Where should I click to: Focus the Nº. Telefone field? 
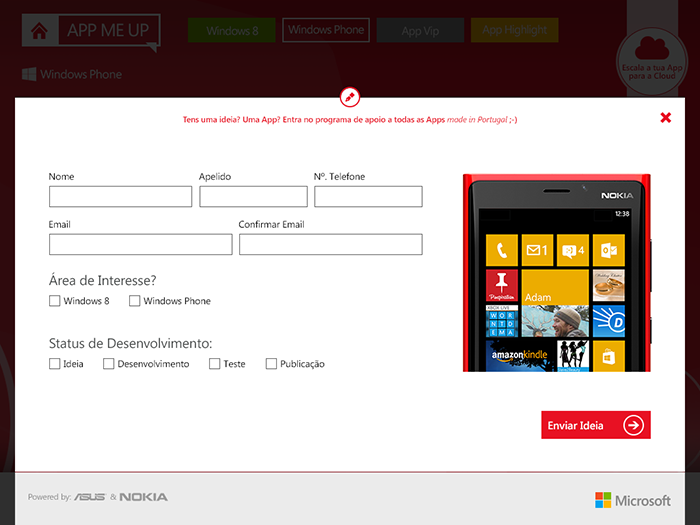pos(368,196)
